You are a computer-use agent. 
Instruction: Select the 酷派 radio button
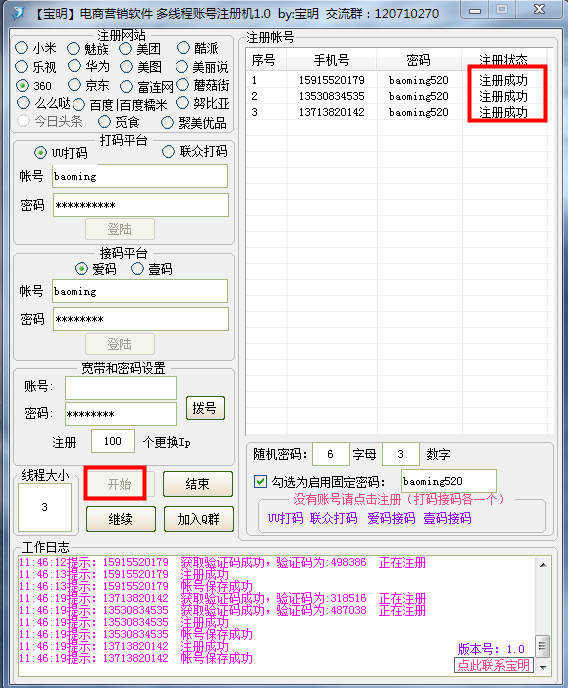[x=183, y=48]
